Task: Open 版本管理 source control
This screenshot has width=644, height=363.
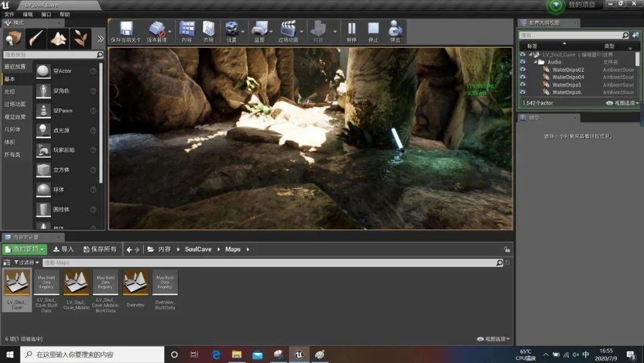Action: [156, 32]
